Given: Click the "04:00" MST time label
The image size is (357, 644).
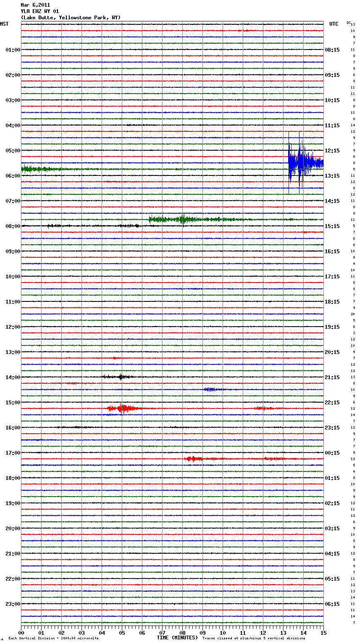Looking at the screenshot, I should pos(13,126).
